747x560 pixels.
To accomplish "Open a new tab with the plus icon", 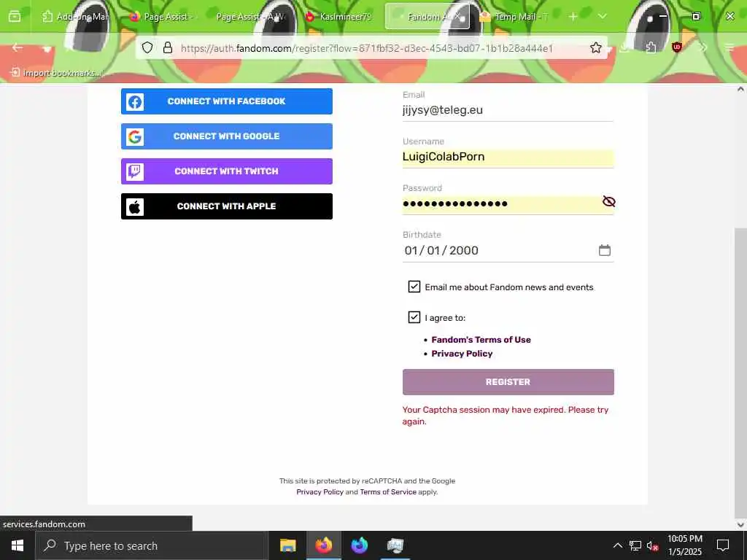I will click(573, 17).
